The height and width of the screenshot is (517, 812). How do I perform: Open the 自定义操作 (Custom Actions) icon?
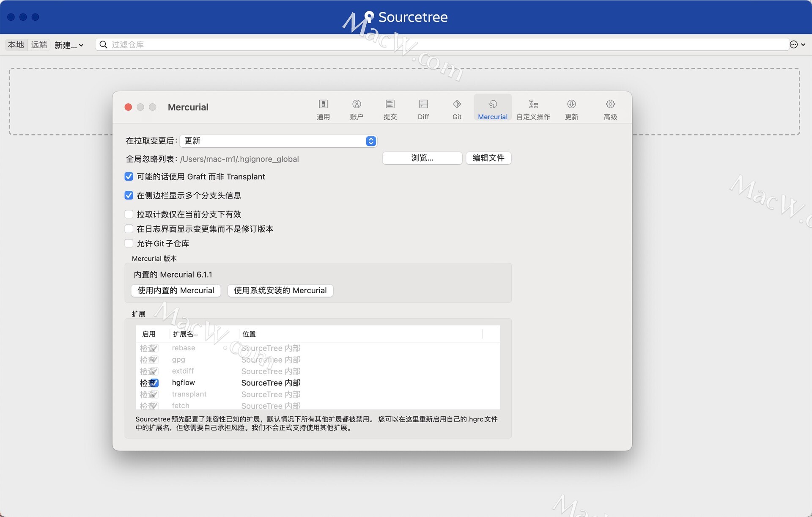(533, 109)
